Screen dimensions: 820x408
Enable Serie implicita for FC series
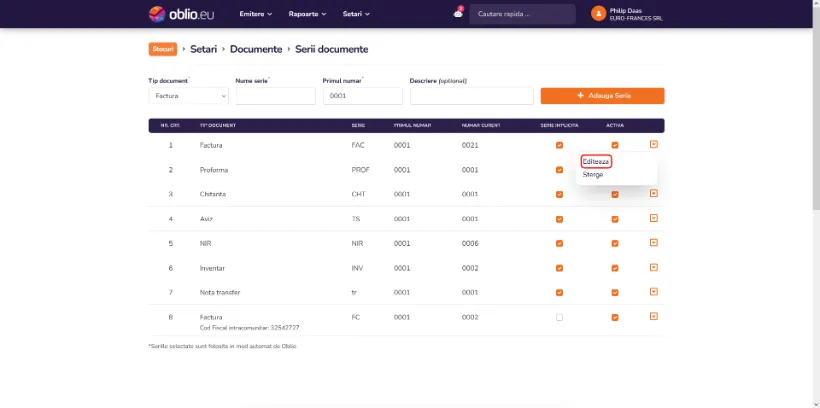(x=560, y=318)
